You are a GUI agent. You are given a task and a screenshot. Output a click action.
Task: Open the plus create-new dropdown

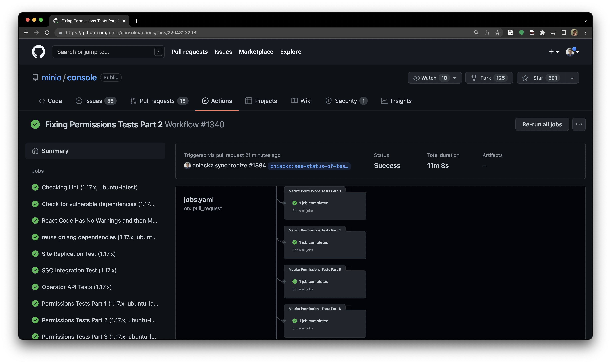[x=554, y=52]
